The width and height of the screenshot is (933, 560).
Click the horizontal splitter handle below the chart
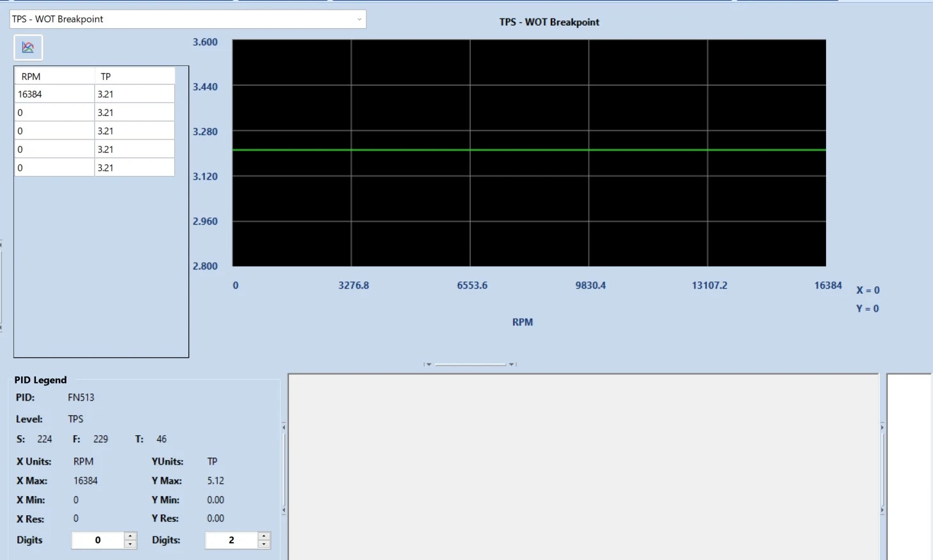point(470,364)
